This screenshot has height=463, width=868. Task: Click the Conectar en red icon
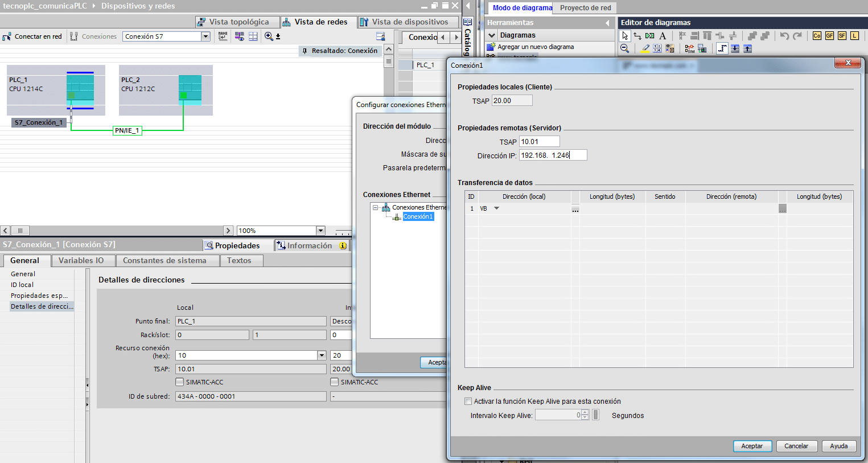tap(7, 36)
